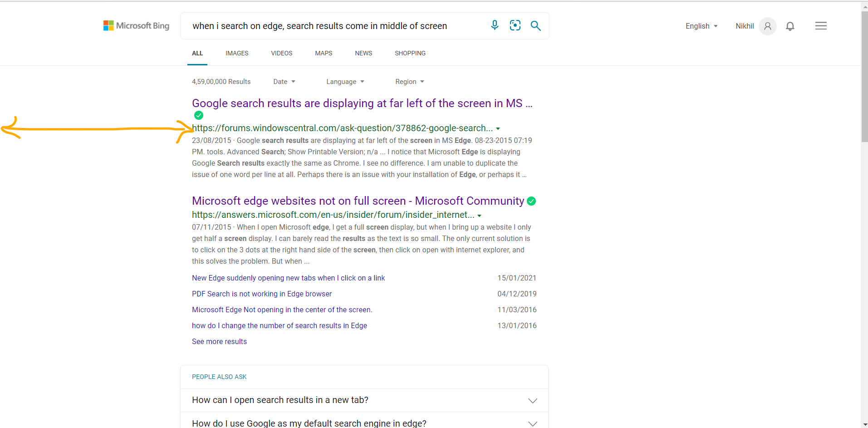Image resolution: width=868 pixels, height=428 pixels.
Task: Switch to the SHOPPING tab
Action: click(x=410, y=53)
